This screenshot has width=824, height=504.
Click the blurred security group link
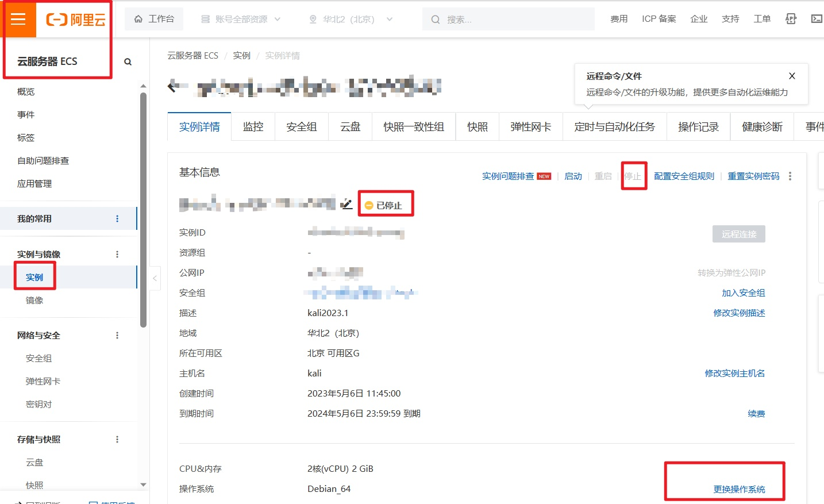click(x=360, y=293)
